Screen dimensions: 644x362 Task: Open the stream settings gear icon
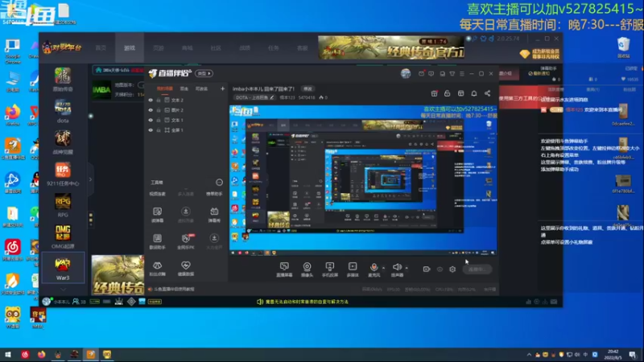click(452, 269)
